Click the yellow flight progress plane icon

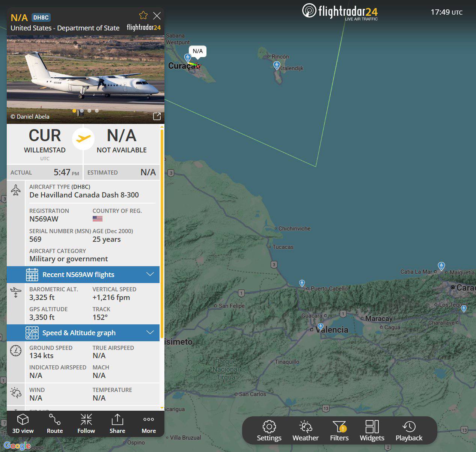pyautogui.click(x=83, y=139)
